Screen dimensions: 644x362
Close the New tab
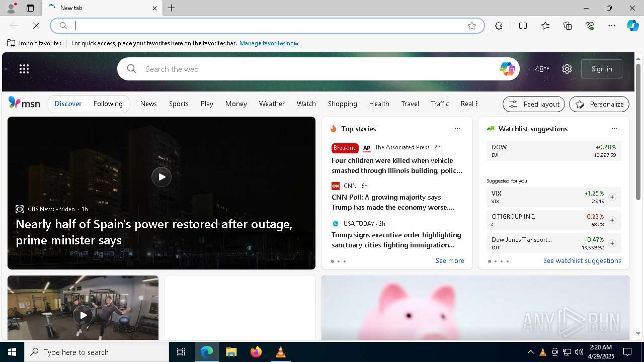click(154, 8)
